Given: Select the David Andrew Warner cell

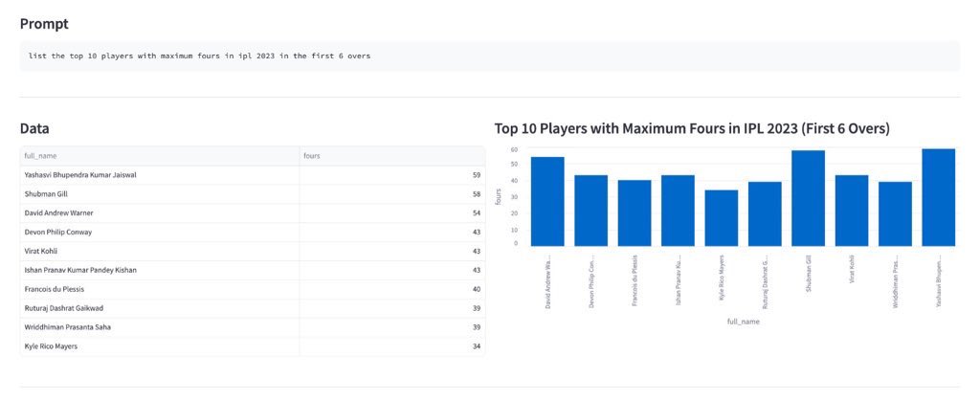Looking at the screenshot, I should (160, 213).
